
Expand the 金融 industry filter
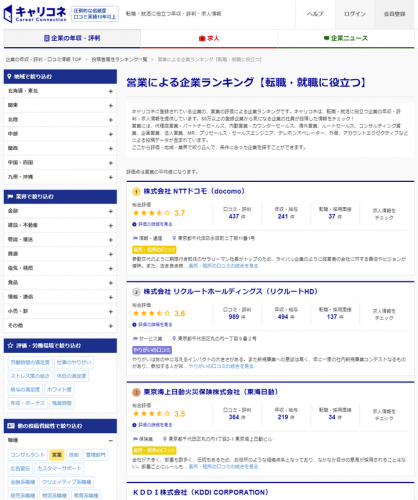coord(60,211)
